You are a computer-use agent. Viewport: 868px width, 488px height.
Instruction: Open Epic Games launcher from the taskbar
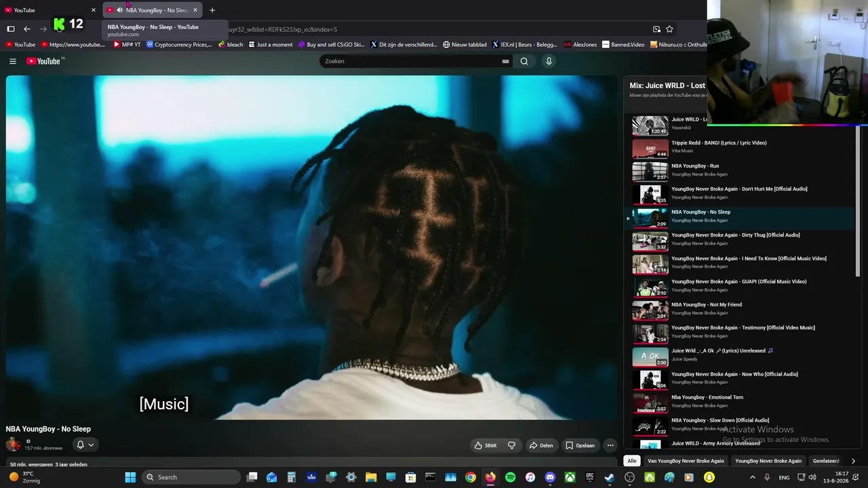[x=590, y=477]
